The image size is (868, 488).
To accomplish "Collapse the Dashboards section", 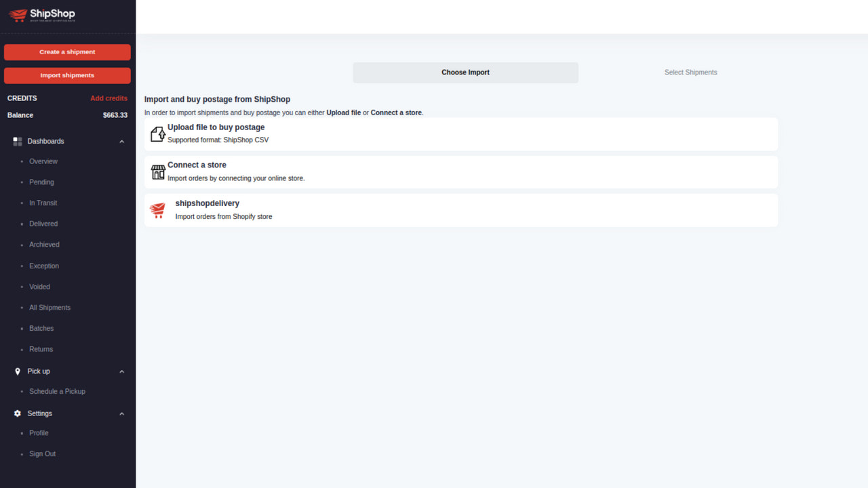I will (x=121, y=141).
